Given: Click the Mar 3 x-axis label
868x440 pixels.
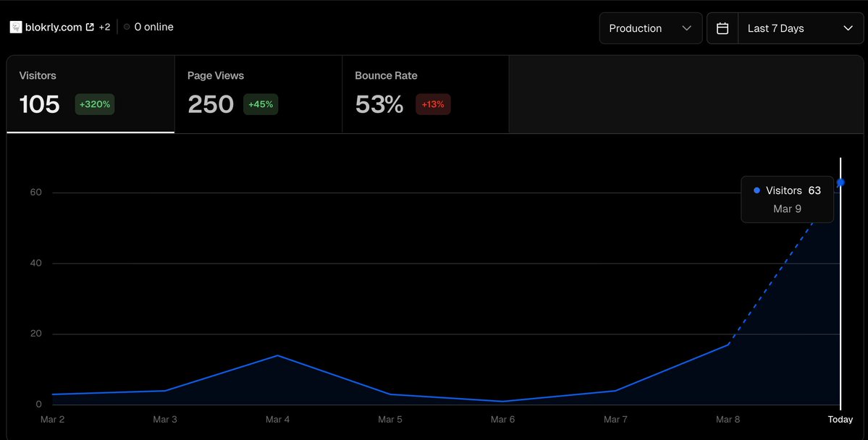Looking at the screenshot, I should click(165, 420).
